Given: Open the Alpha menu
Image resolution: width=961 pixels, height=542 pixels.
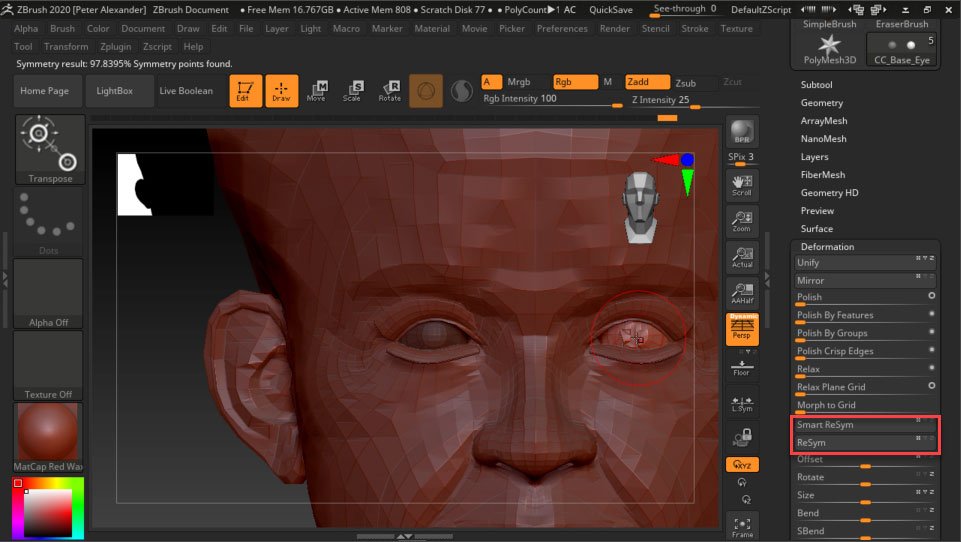Looking at the screenshot, I should pyautogui.click(x=26, y=28).
